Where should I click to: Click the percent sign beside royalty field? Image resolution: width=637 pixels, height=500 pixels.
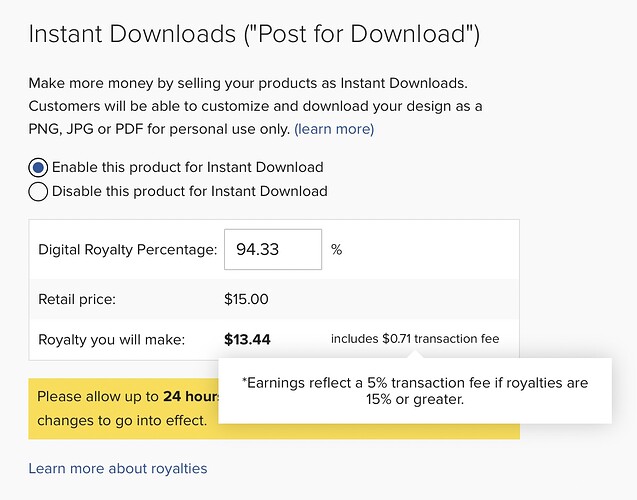[336, 249]
